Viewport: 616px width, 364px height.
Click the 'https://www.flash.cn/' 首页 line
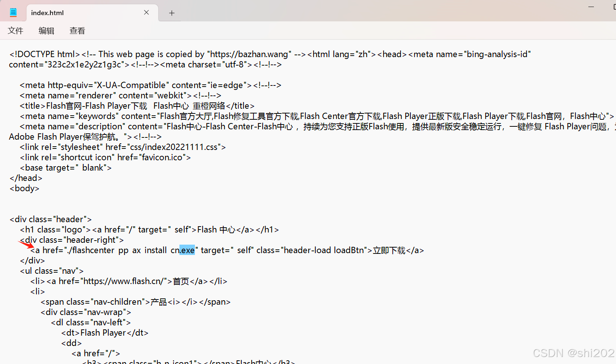[129, 281]
